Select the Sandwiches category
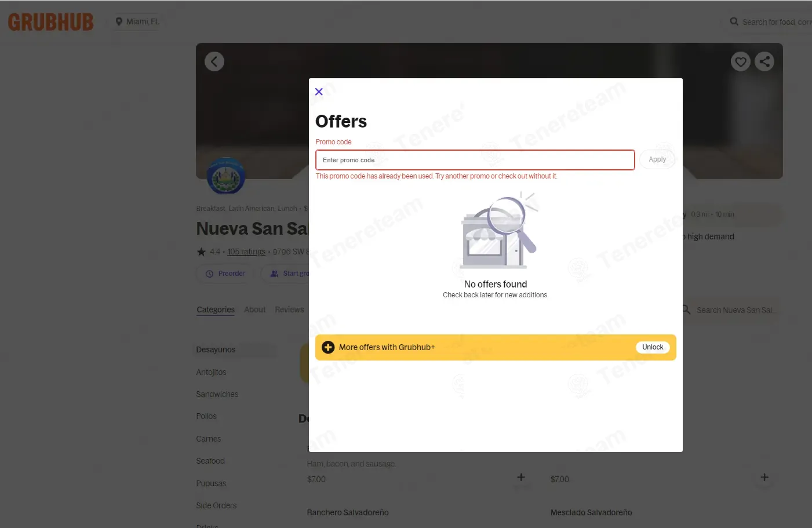The width and height of the screenshot is (812, 528). pos(217,394)
